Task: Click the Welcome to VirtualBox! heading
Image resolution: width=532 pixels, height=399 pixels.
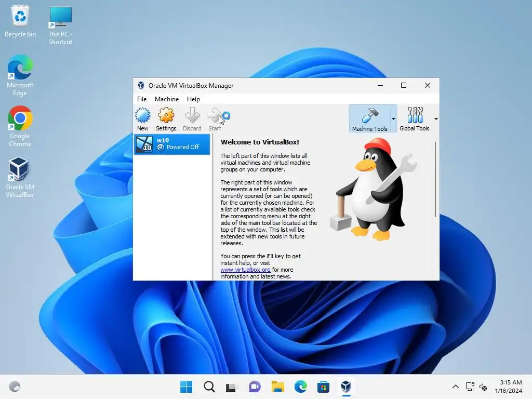Action: [260, 142]
